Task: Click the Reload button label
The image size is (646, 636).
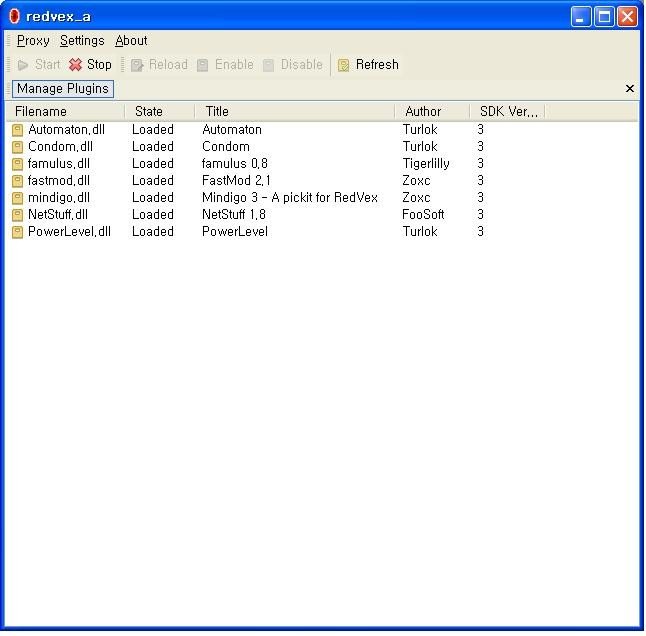Action: click(168, 65)
